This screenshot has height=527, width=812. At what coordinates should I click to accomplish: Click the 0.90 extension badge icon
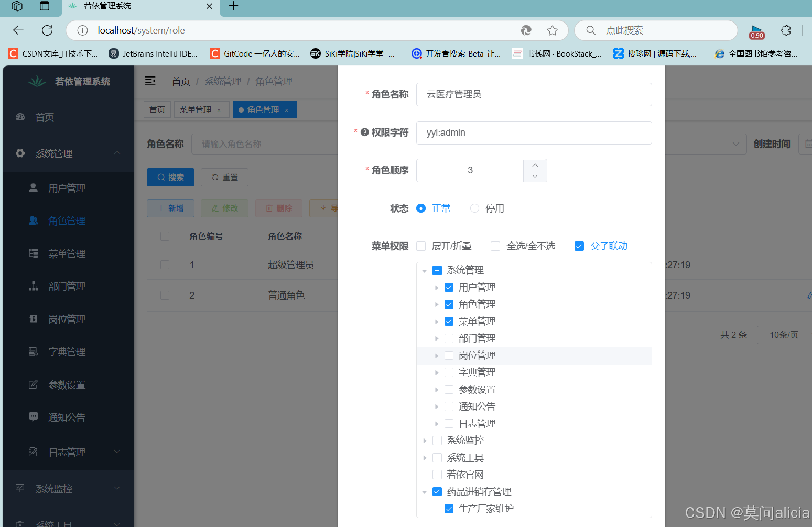[x=756, y=32]
